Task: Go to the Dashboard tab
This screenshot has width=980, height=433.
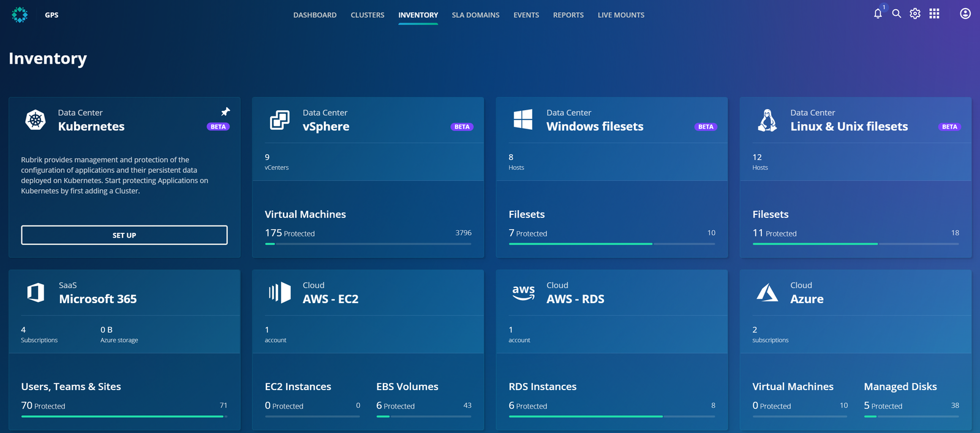Action: (x=315, y=15)
